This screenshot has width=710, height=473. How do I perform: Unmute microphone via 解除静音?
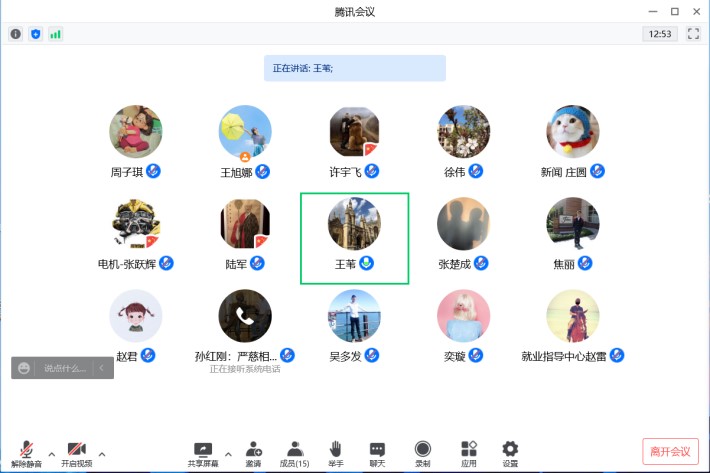(26, 453)
